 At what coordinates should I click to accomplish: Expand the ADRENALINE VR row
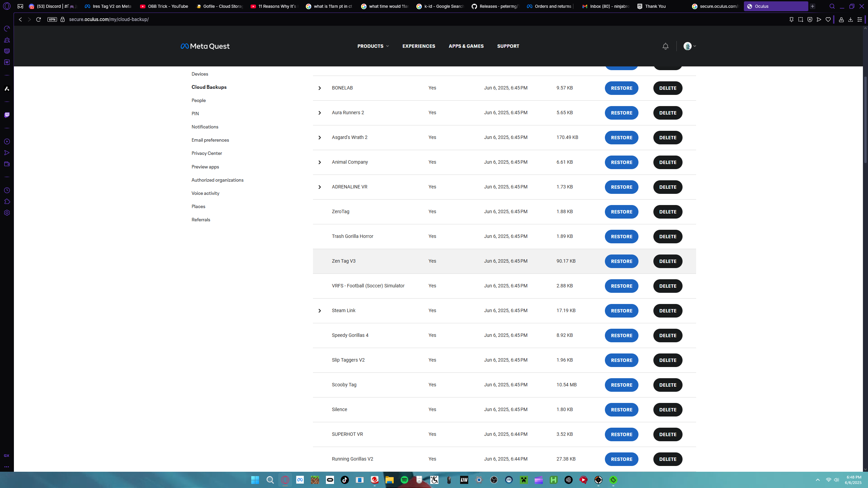[319, 187]
